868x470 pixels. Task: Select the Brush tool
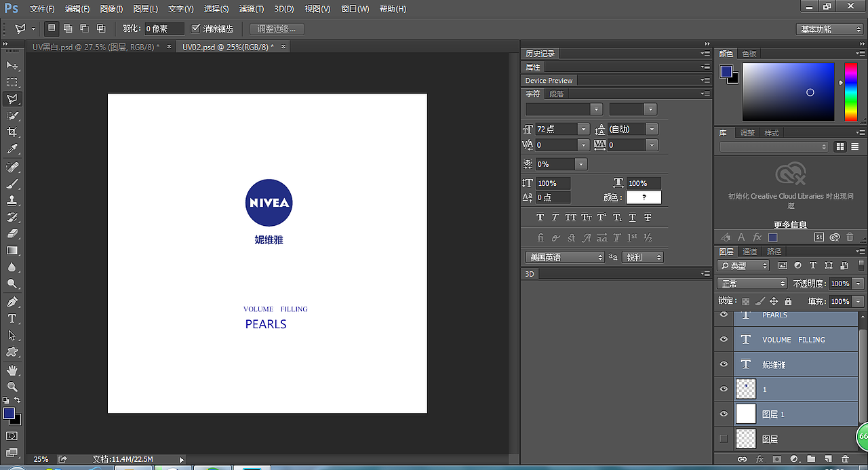pyautogui.click(x=12, y=184)
